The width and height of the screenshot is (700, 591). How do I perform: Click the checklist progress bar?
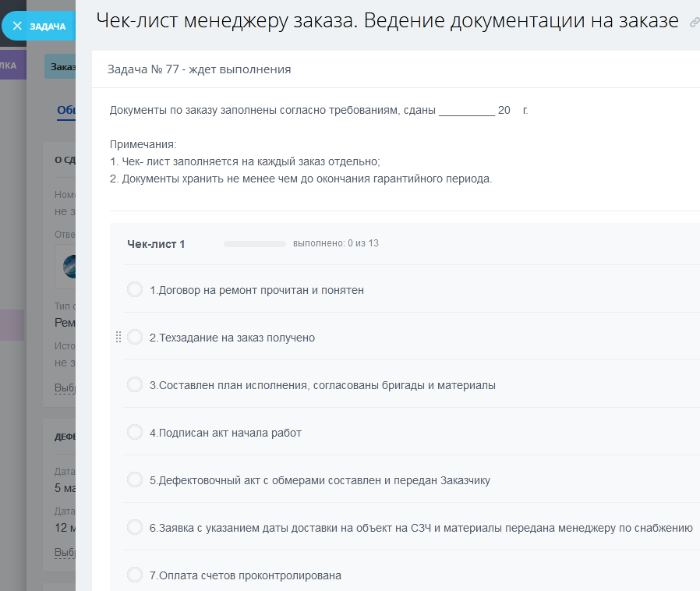point(254,244)
